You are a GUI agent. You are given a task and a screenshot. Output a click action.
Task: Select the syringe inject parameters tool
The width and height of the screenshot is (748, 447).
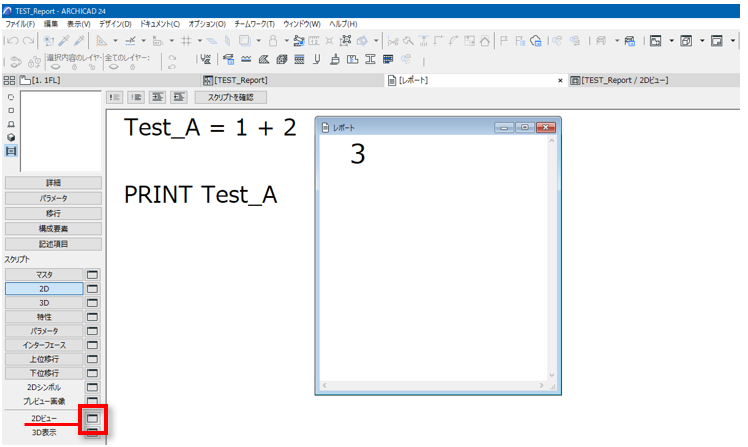79,41
